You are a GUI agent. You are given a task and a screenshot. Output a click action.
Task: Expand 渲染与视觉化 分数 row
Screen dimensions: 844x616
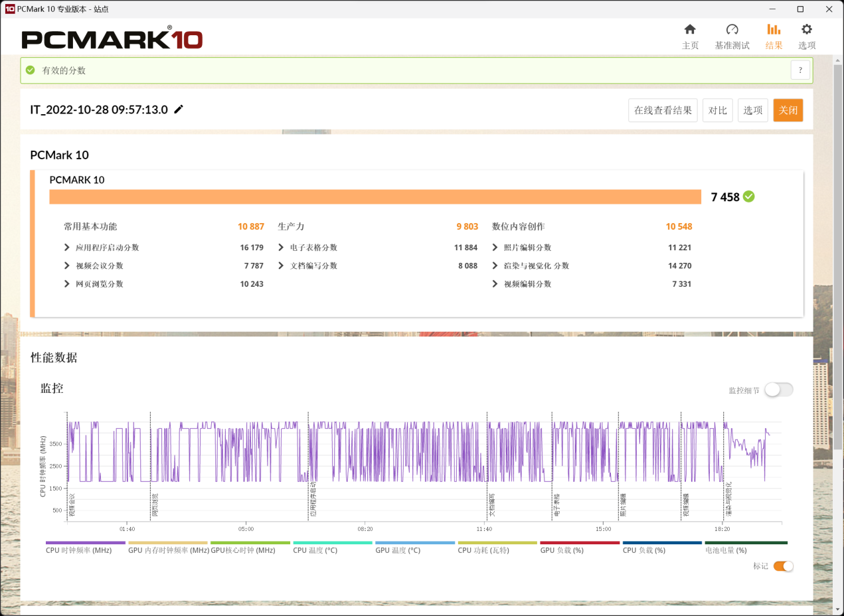495,266
